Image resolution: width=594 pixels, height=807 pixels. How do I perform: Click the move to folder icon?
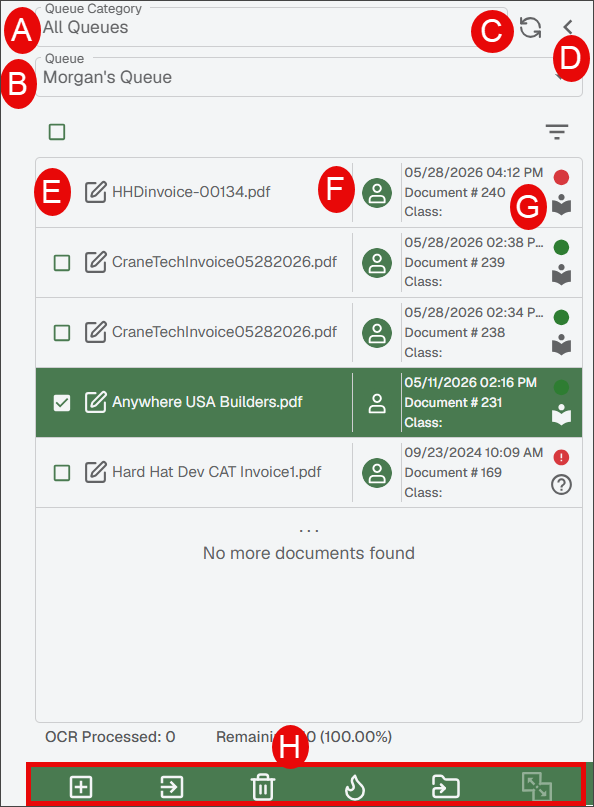(x=445, y=786)
